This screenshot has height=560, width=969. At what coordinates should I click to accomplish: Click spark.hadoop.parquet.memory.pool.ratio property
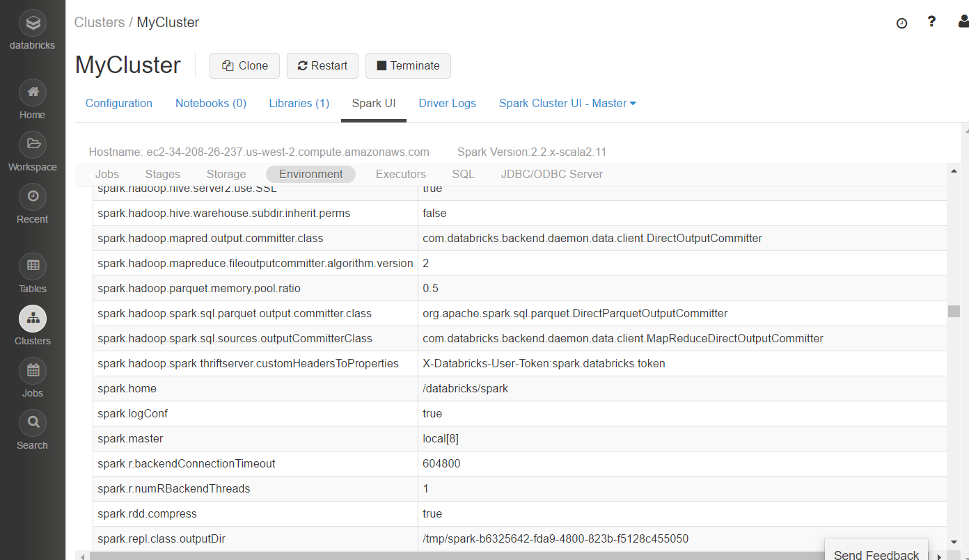[199, 288]
